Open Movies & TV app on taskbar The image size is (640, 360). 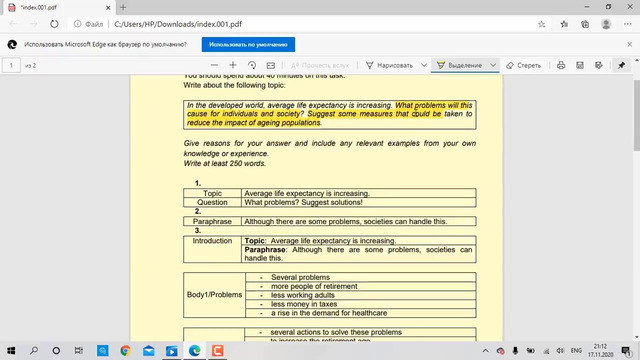tap(171, 351)
